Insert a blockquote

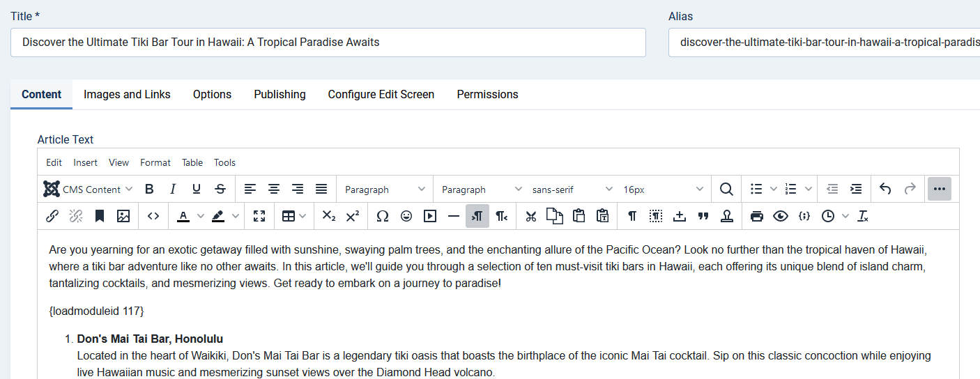(703, 216)
